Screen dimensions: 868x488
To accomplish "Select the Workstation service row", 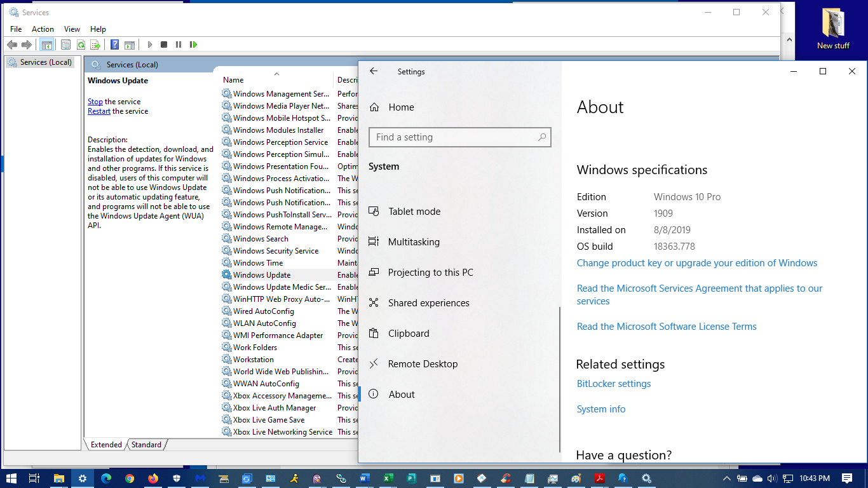I will click(289, 360).
